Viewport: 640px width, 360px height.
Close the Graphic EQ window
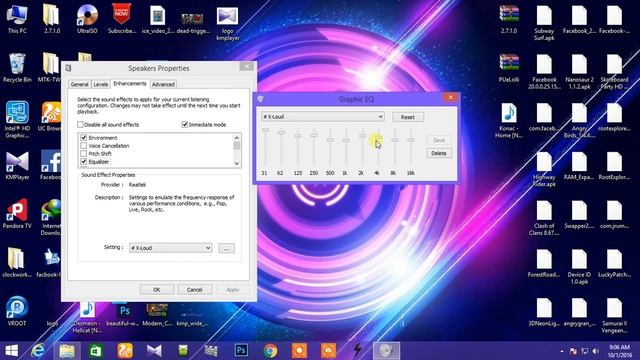pos(450,98)
